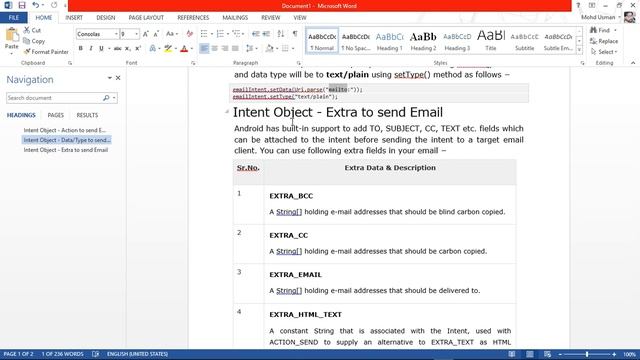
Task: Switch to the DESIGN tab
Action: point(105,18)
